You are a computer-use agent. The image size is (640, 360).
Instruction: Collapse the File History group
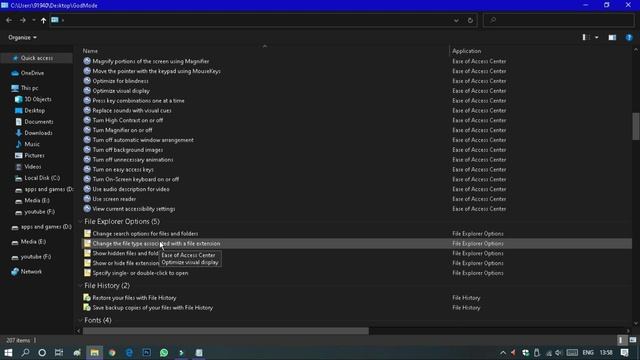click(x=80, y=286)
